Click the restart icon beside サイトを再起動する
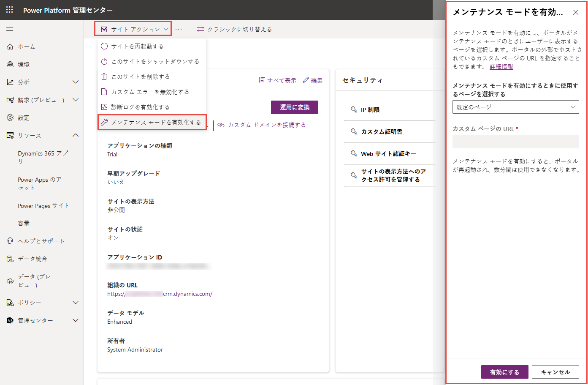Image resolution: width=588 pixels, height=385 pixels. click(x=104, y=46)
